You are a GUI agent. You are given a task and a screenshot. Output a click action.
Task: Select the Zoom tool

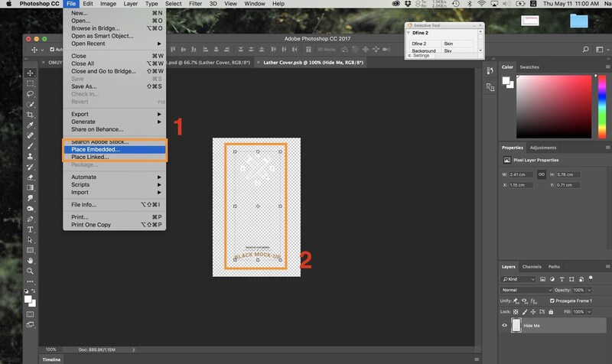30,271
